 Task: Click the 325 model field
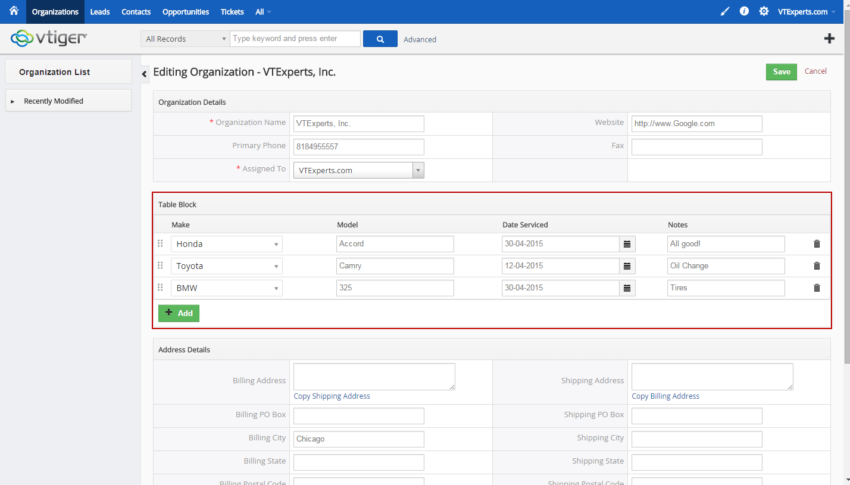pos(395,288)
